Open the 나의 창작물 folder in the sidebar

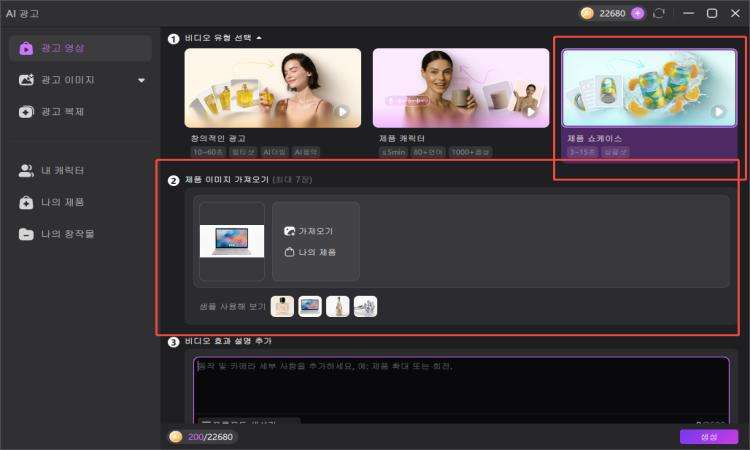pos(80,234)
